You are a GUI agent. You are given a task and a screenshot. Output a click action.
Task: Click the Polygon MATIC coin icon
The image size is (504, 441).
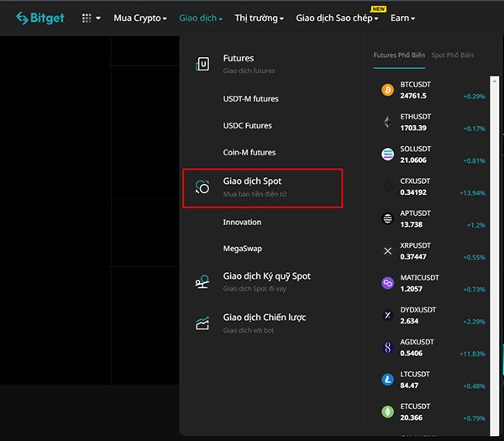coord(387,283)
